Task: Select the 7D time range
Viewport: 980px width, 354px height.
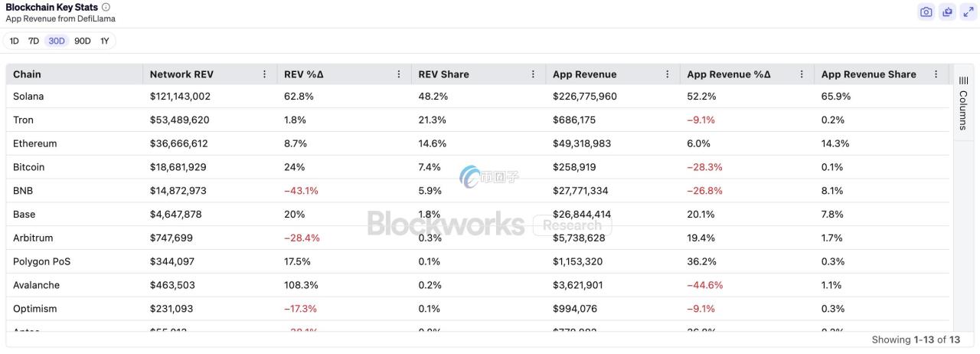Action: [x=34, y=41]
